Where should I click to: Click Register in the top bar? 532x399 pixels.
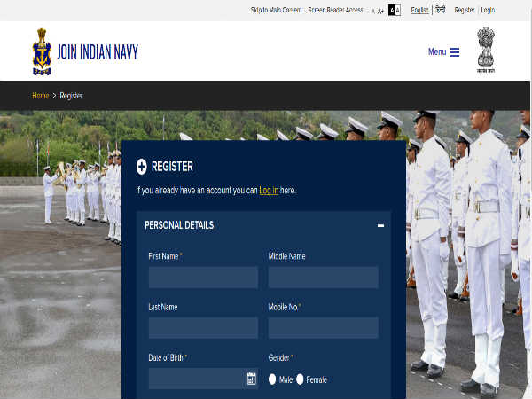coord(465,10)
